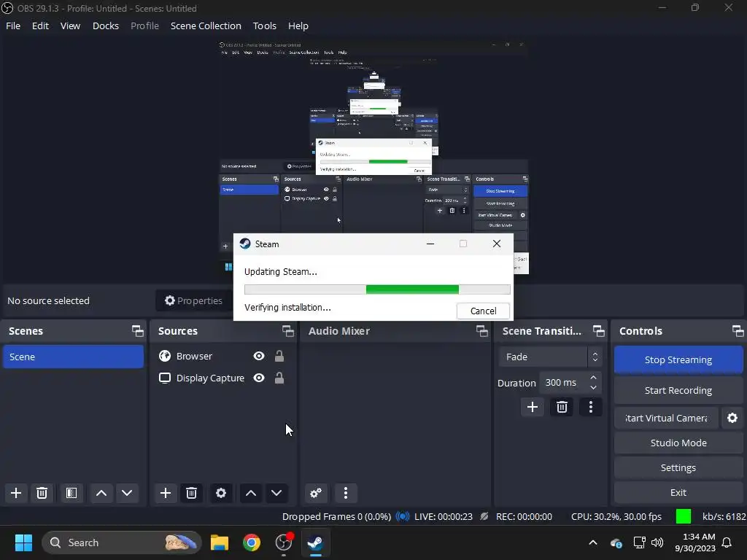Click Start Recording button
Viewport: 747px width, 560px height.
point(678,391)
